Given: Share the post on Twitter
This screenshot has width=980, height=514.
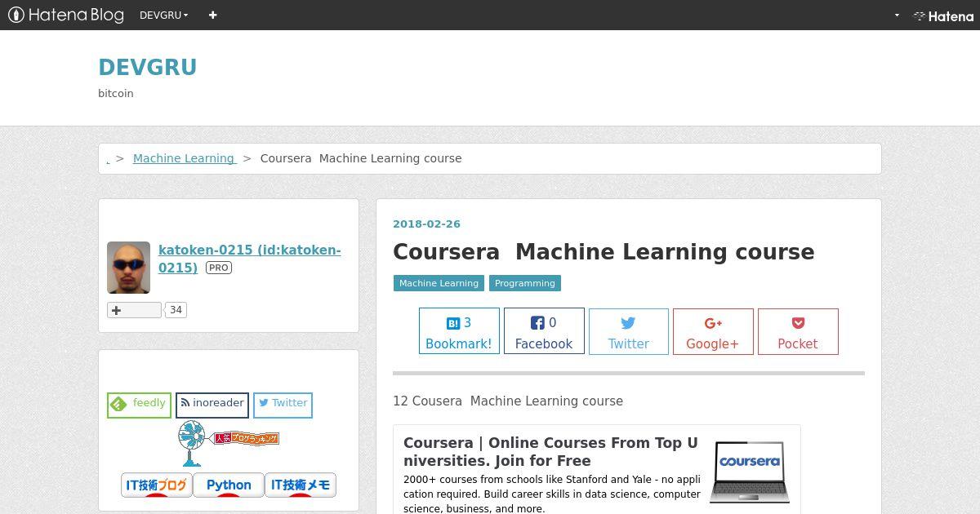Looking at the screenshot, I should tap(629, 331).
